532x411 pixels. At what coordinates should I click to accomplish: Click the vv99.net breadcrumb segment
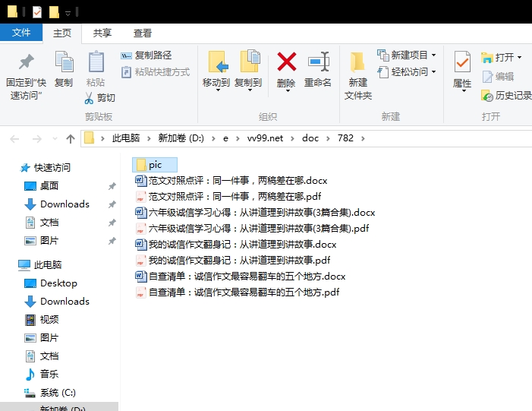(x=265, y=138)
